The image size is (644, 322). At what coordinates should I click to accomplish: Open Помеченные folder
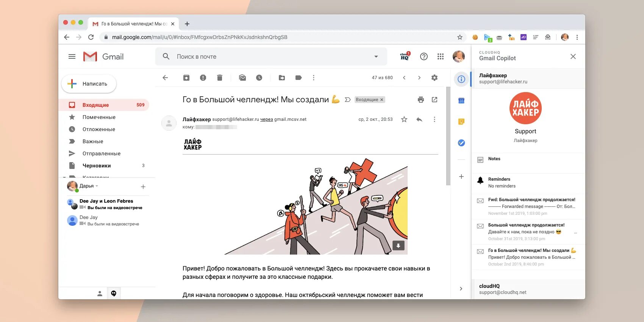pos(104,117)
